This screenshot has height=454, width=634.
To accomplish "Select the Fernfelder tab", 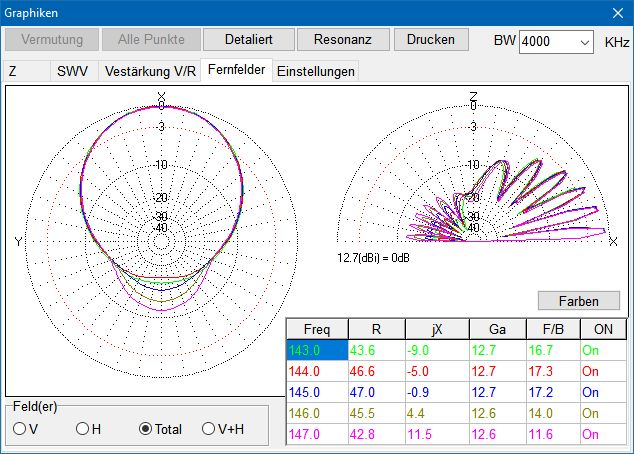I will point(237,70).
